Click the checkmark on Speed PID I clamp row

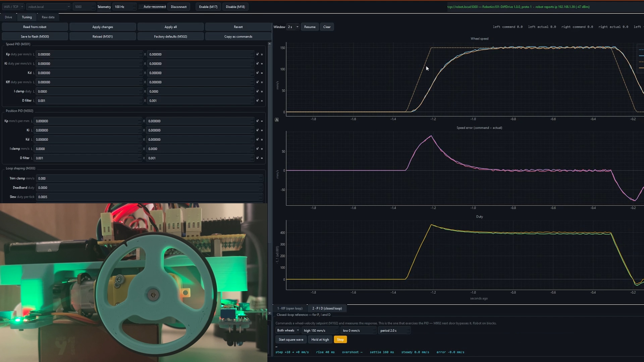[x=257, y=91]
